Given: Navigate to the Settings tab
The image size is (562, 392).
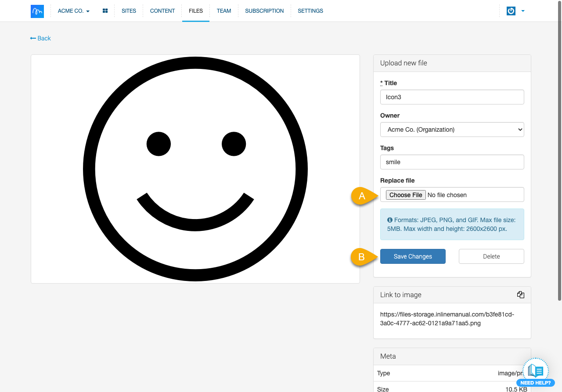Looking at the screenshot, I should click(310, 11).
